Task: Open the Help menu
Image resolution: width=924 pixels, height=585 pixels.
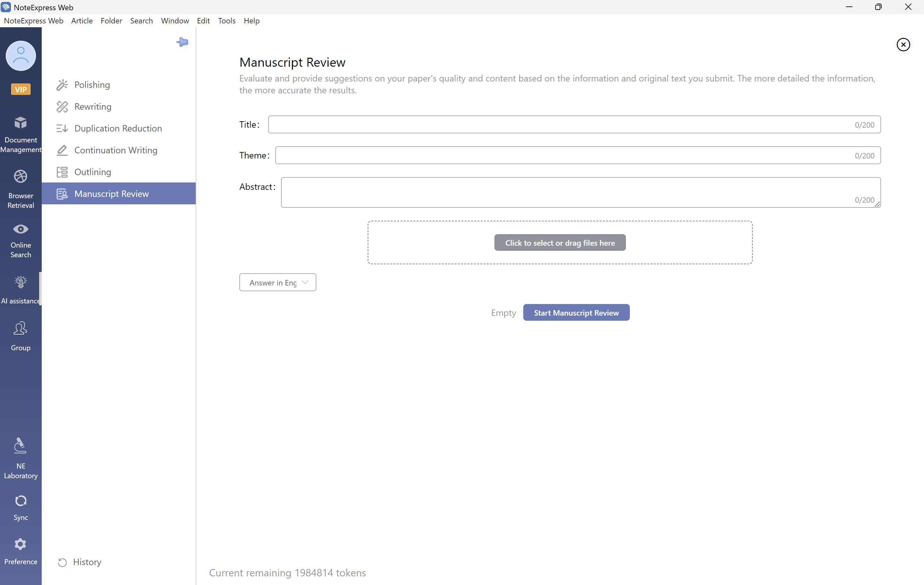Action: [251, 21]
